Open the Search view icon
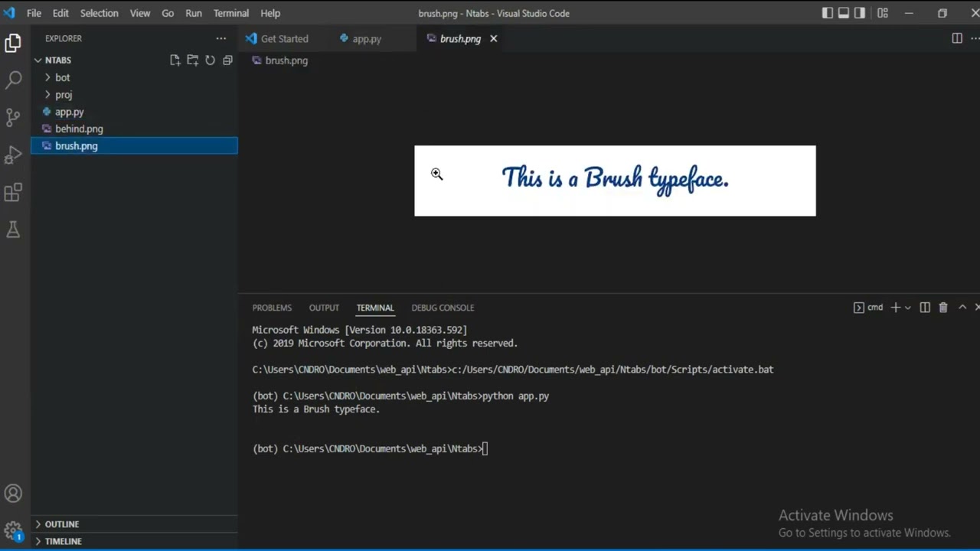 [x=13, y=80]
